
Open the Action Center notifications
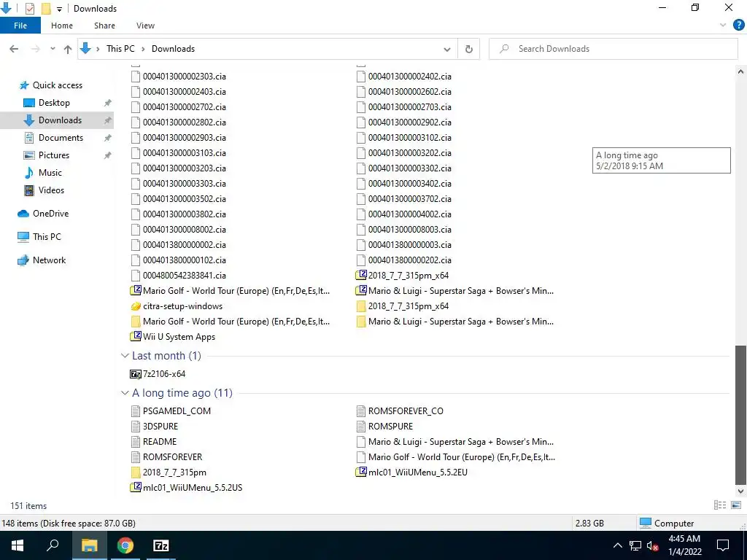click(723, 545)
